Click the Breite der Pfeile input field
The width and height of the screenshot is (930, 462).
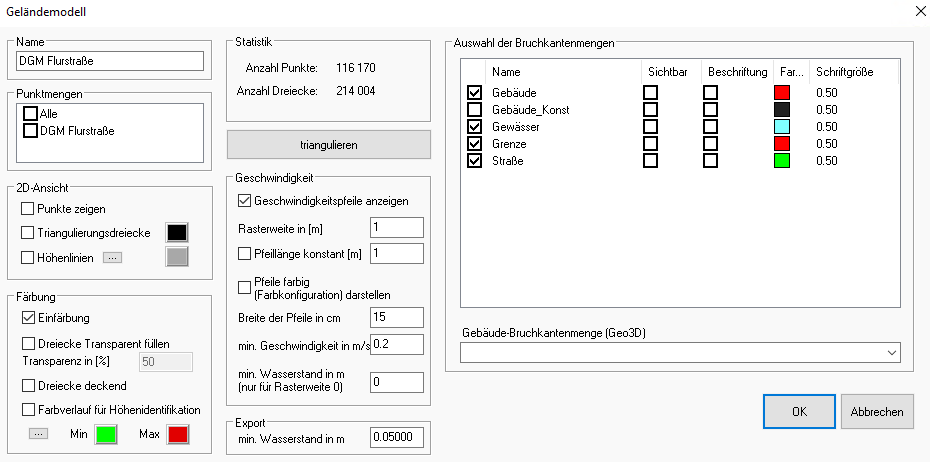point(396,317)
